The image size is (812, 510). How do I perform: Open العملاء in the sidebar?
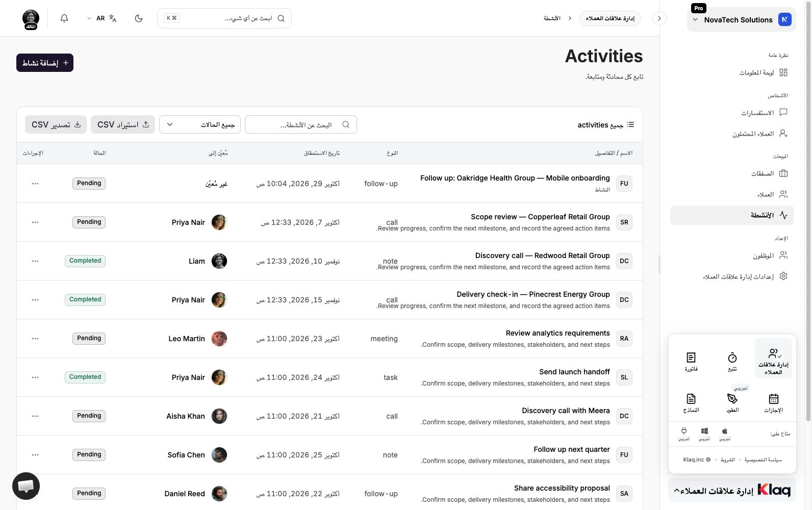tap(732, 194)
